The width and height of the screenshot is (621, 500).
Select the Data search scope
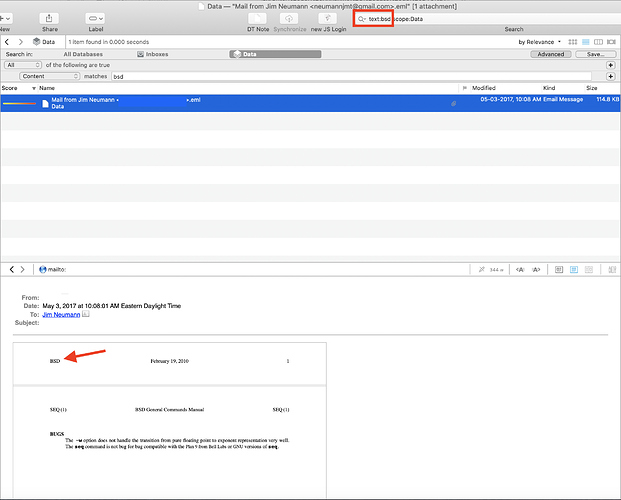pyautogui.click(x=275, y=54)
